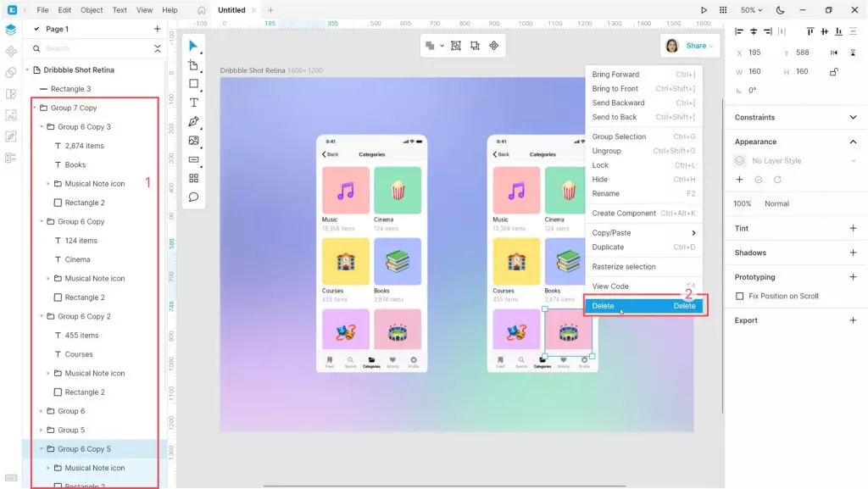Collapse the Appearance section

coord(853,142)
